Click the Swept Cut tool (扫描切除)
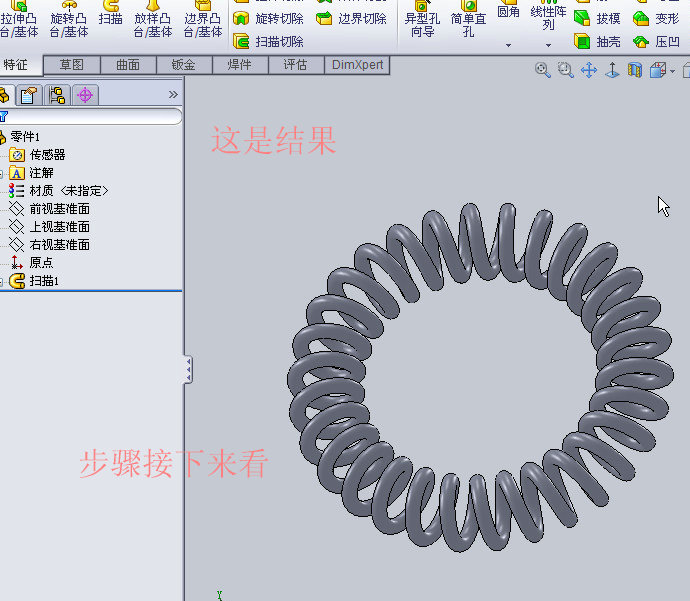Screen dimensions: 690x601 268,41
